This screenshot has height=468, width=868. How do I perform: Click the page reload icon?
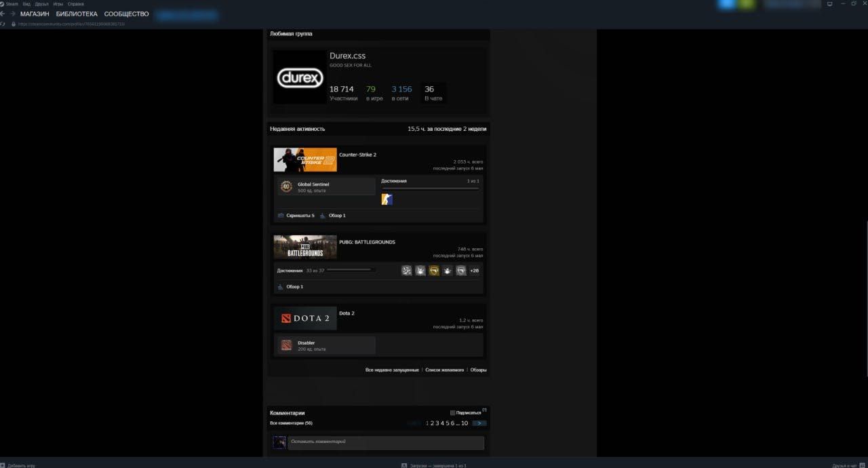3,24
